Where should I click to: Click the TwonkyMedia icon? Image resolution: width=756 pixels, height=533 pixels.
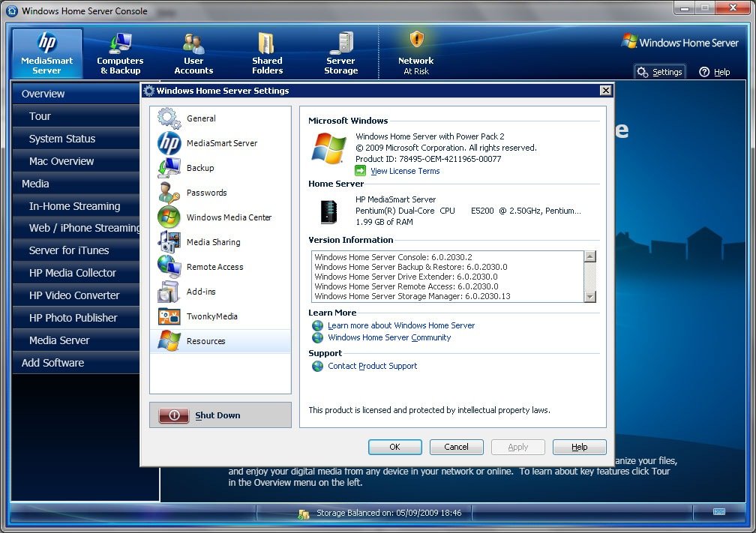(169, 316)
